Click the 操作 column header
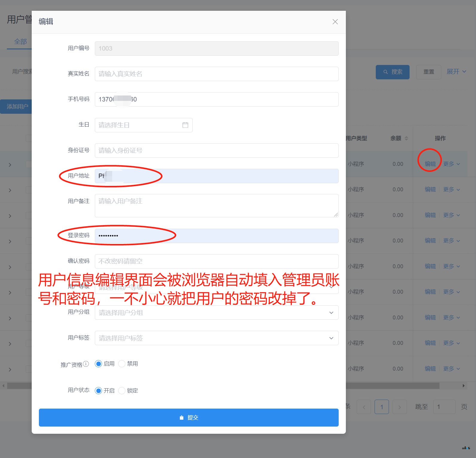Viewport: 476px width, 458px height. (x=440, y=138)
